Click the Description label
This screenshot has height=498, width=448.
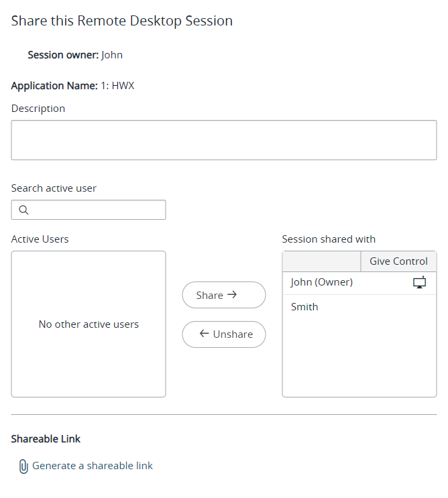click(38, 109)
